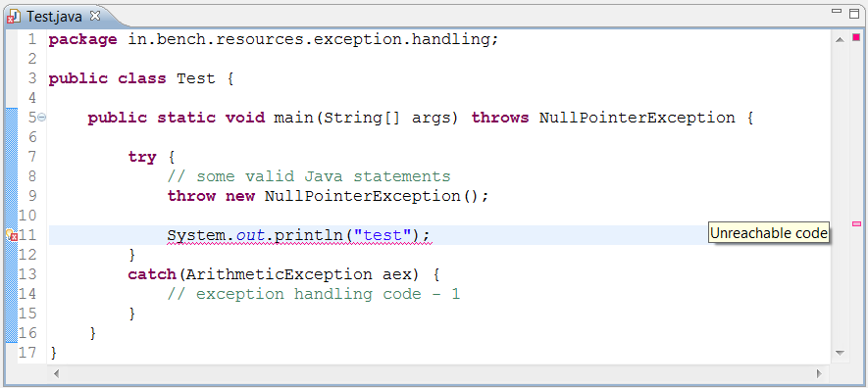Click the underlined System.out.println statement

click(298, 236)
